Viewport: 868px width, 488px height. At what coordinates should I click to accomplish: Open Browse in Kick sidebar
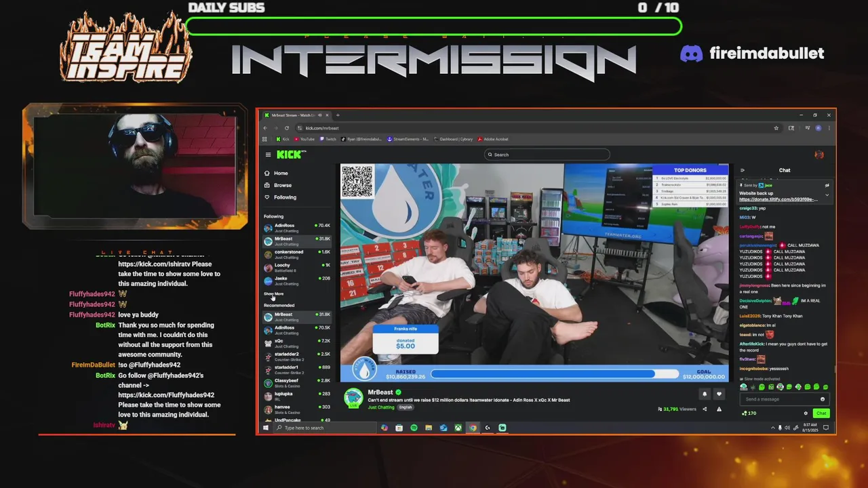278,185
